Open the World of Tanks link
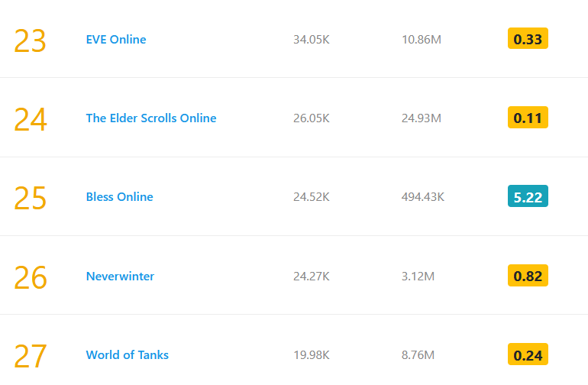Image resolution: width=588 pixels, height=385 pixels. point(128,354)
